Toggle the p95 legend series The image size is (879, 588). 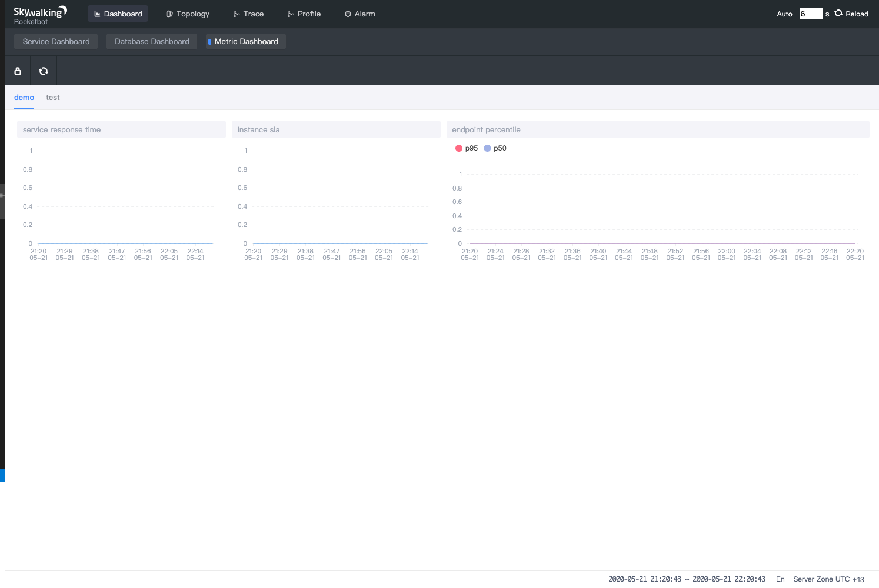[467, 148]
